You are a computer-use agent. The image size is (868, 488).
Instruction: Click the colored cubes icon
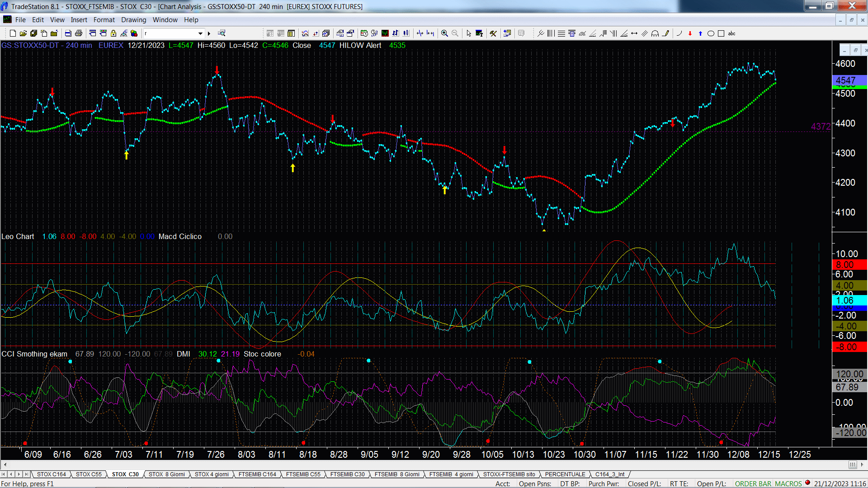click(x=134, y=33)
